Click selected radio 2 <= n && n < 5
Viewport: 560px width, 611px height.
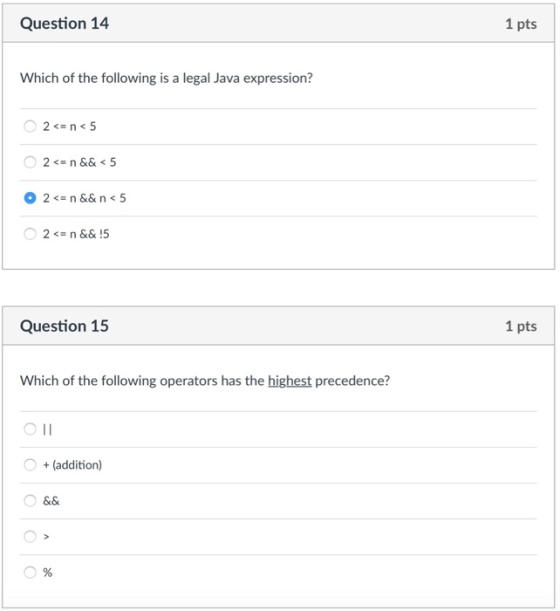pos(30,198)
